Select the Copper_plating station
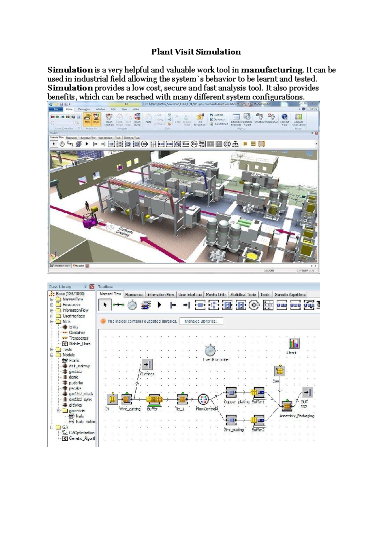 (x=231, y=392)
